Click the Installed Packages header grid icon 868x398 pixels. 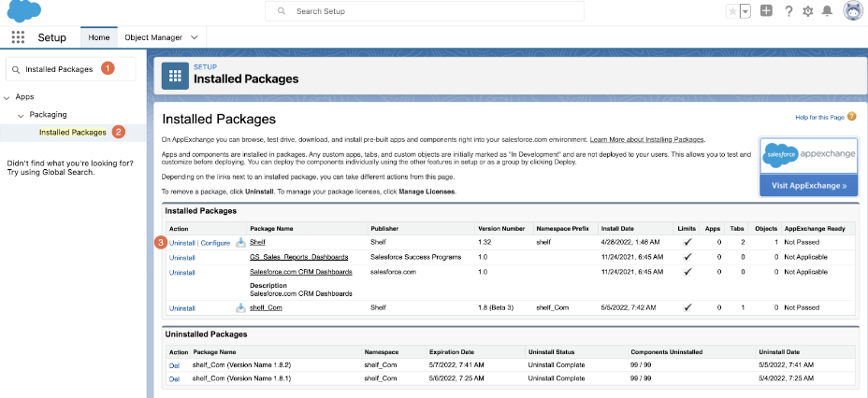(175, 76)
